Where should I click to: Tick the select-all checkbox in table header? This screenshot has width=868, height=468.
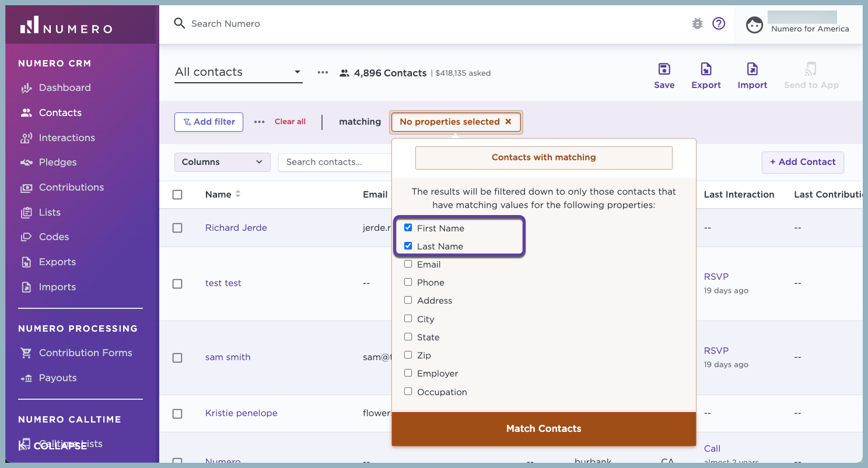click(x=177, y=195)
